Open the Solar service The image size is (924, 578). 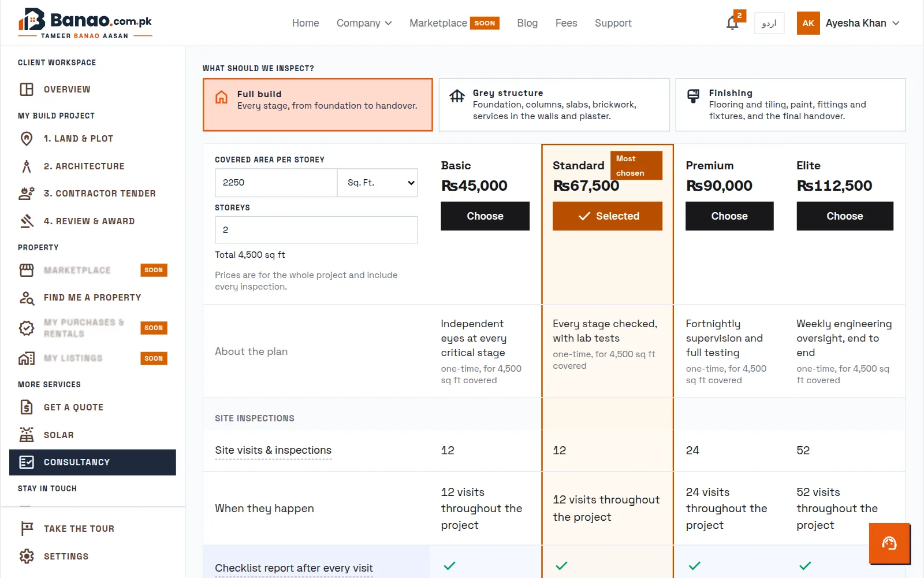[x=92, y=435]
